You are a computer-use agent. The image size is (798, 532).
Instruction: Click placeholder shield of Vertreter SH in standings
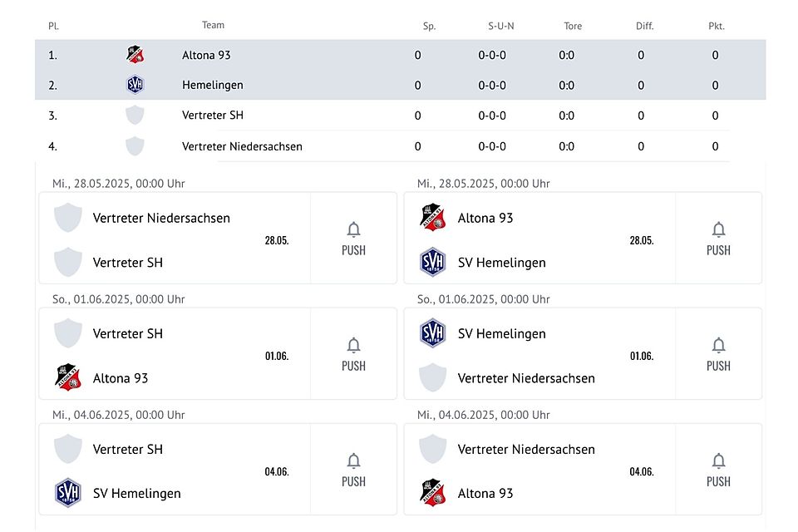(x=135, y=115)
